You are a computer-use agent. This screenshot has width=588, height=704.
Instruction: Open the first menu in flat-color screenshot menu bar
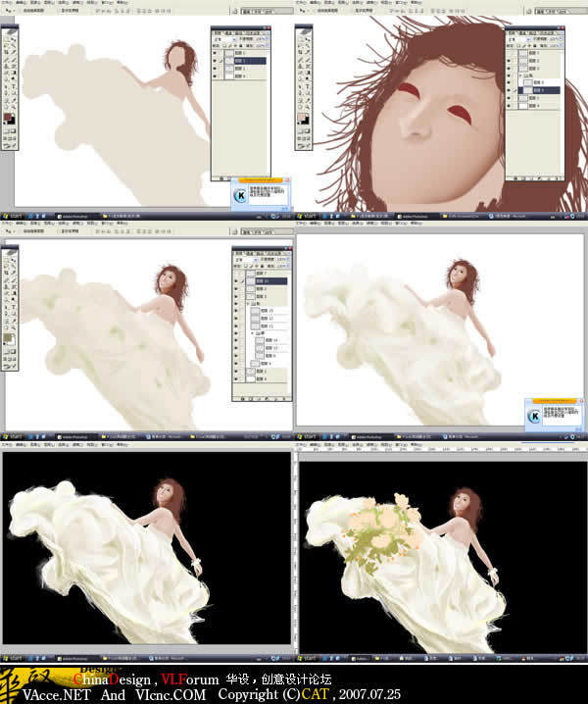click(6, 3)
